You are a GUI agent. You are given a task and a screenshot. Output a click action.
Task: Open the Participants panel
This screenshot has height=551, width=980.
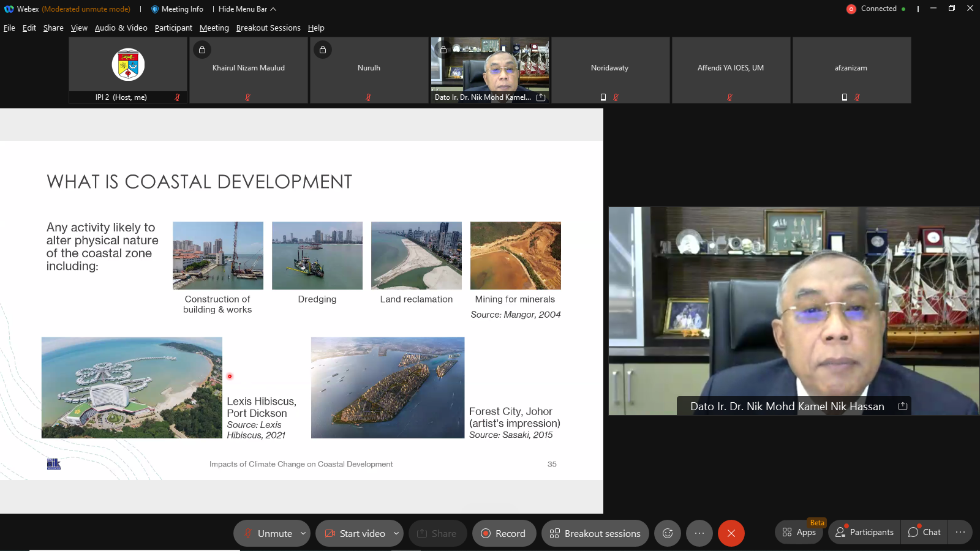click(865, 532)
